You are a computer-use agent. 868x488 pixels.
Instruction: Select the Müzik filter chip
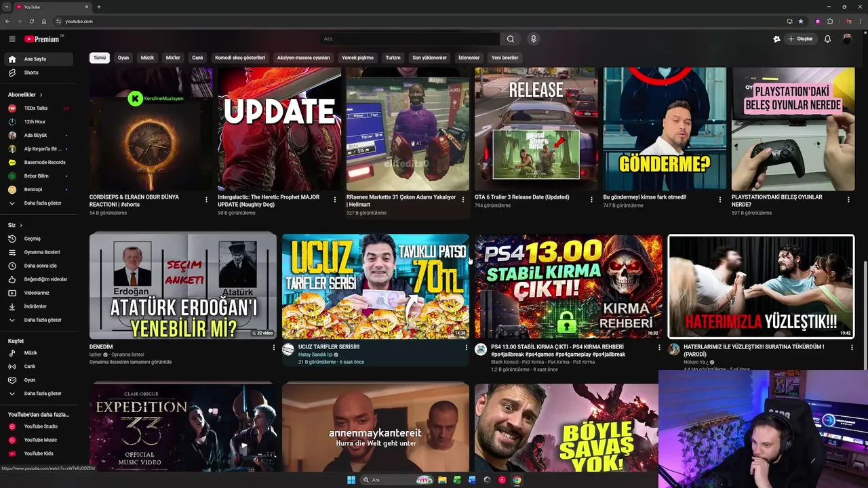pyautogui.click(x=147, y=58)
